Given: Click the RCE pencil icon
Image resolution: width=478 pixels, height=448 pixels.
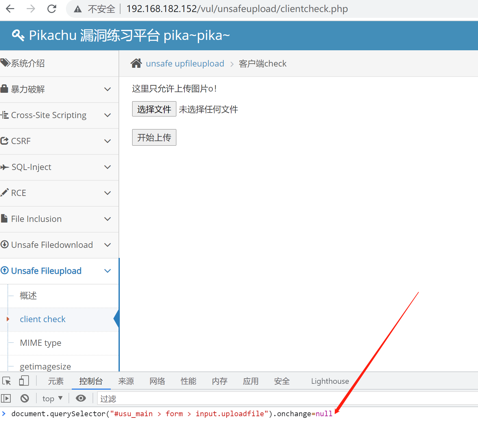Looking at the screenshot, I should [x=5, y=192].
